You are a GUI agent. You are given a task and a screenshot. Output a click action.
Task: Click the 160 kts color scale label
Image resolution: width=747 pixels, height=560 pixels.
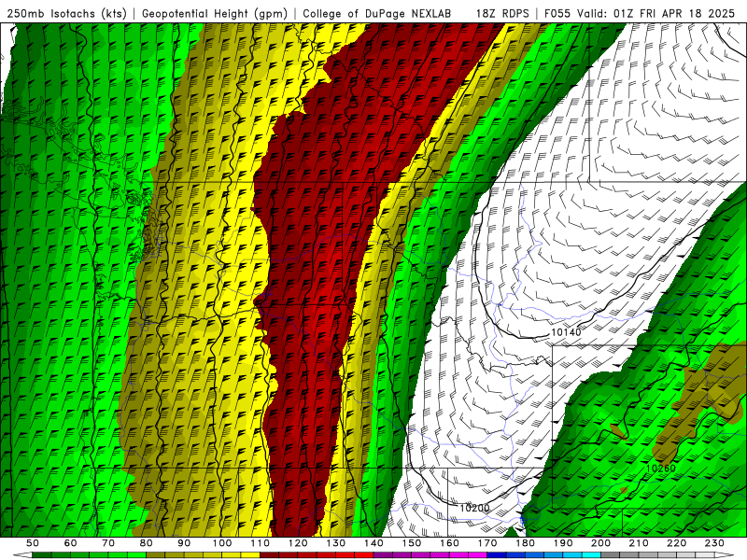(x=450, y=543)
